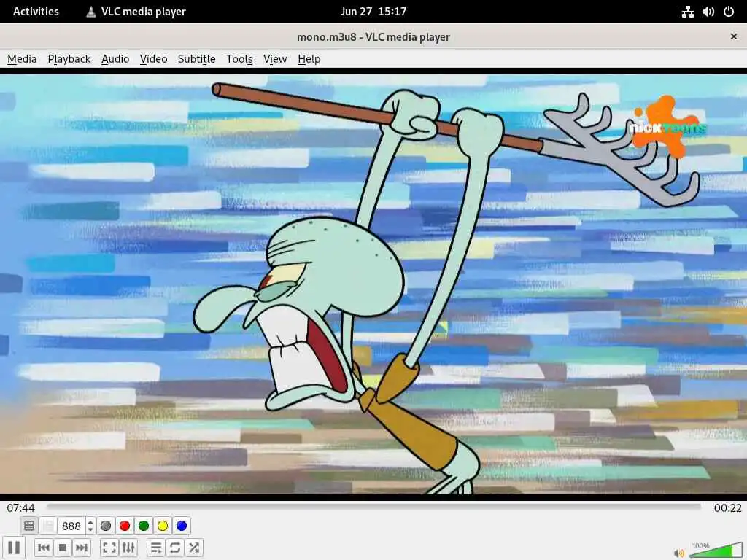Skip to next media in playlist
Viewport: 747px width, 560px height.
82,548
